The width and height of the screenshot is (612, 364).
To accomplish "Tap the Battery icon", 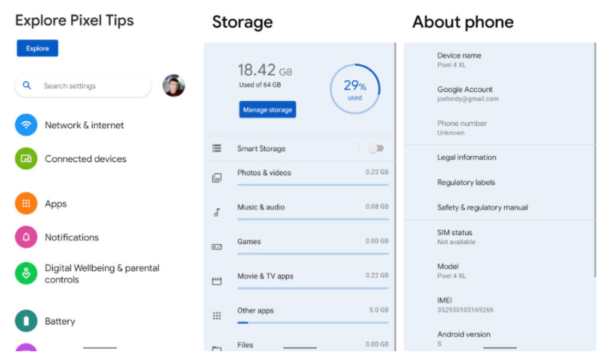I will (x=26, y=321).
